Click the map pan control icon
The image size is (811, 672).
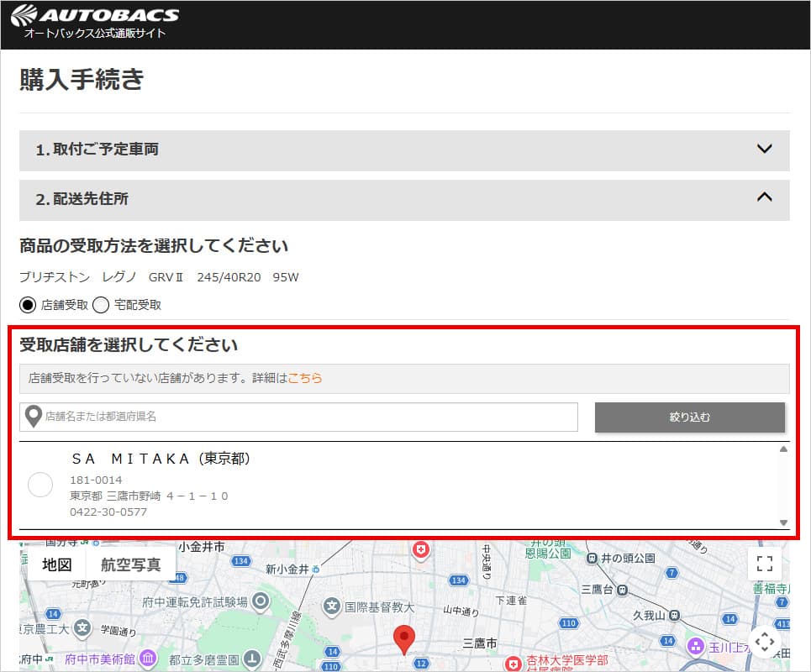(x=765, y=642)
